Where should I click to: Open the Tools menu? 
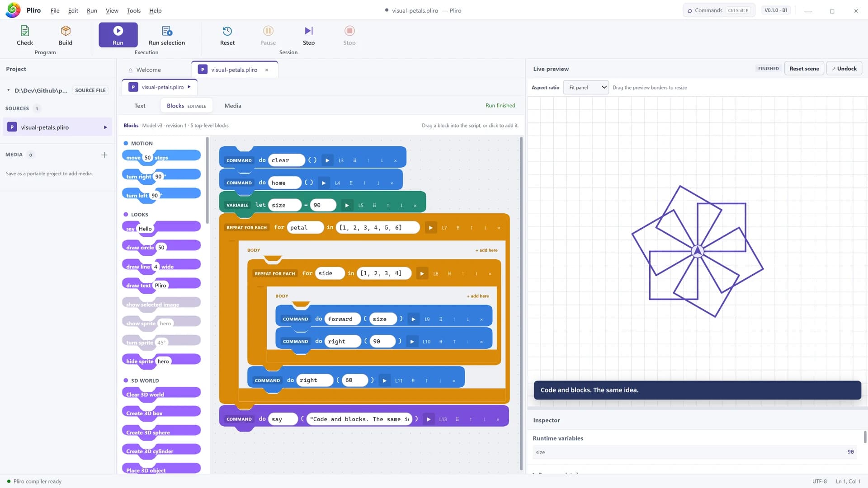tap(133, 10)
